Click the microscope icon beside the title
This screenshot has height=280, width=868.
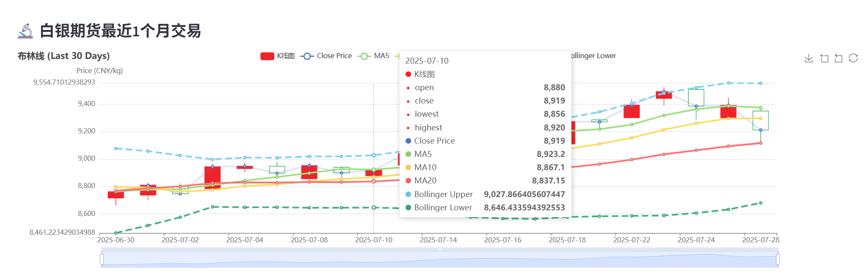[26, 31]
